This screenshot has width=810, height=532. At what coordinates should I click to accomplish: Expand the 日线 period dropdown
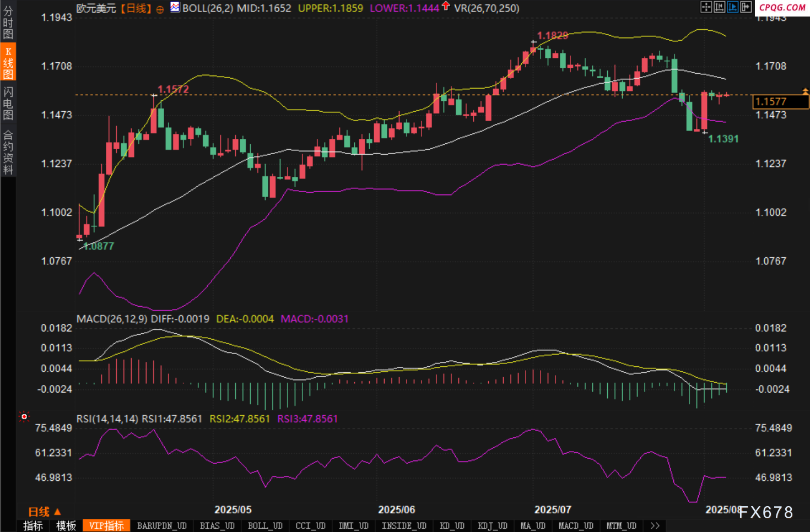point(45,512)
